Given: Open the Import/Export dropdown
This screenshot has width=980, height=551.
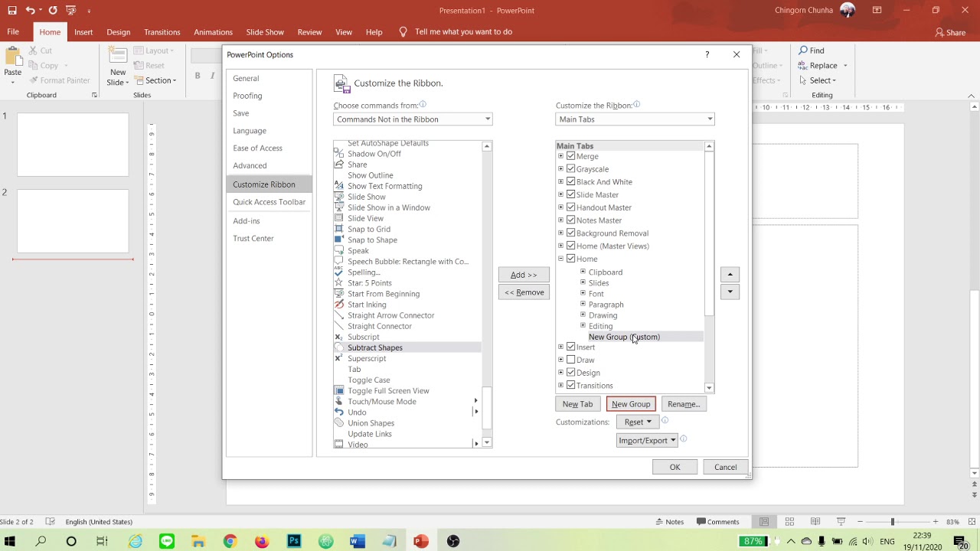Looking at the screenshot, I should [x=647, y=440].
